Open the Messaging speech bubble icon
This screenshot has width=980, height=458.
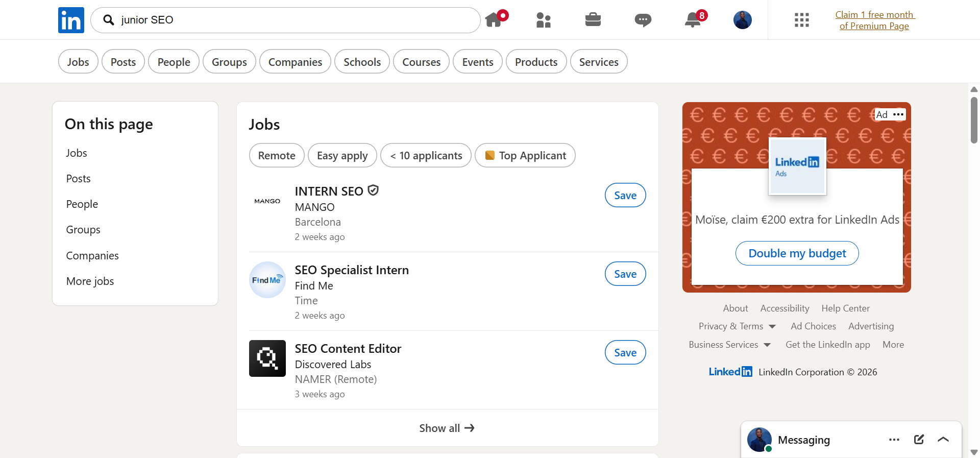click(643, 20)
